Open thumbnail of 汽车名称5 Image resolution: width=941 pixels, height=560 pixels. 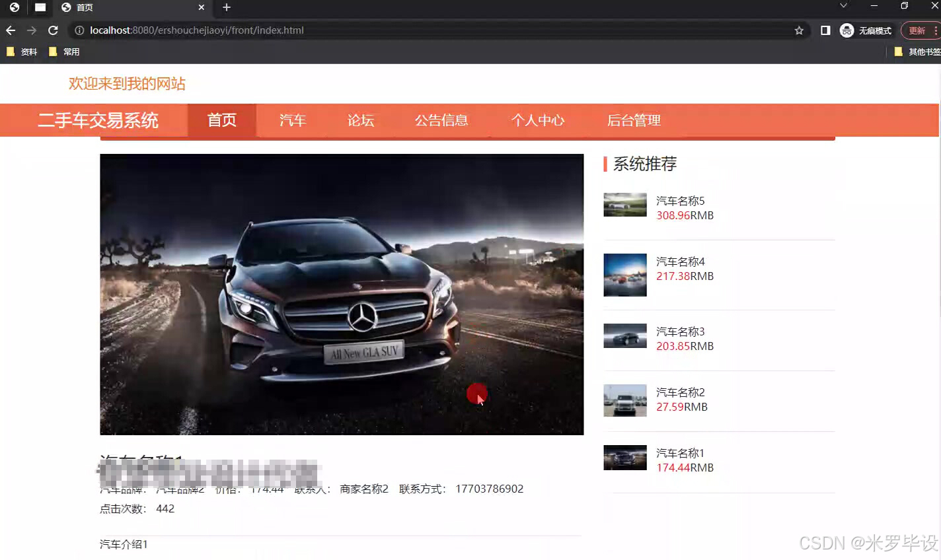tap(625, 205)
